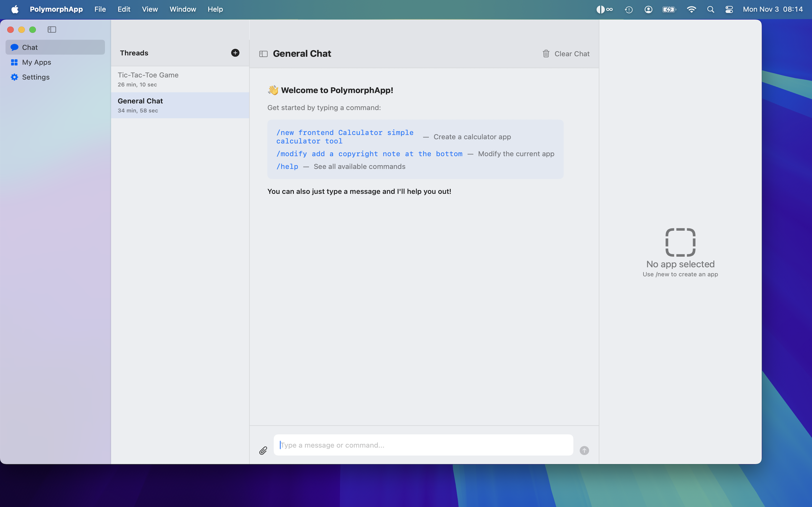Screen dimensions: 812x507
Task: Click the new thread plus icon
Action: (235, 53)
